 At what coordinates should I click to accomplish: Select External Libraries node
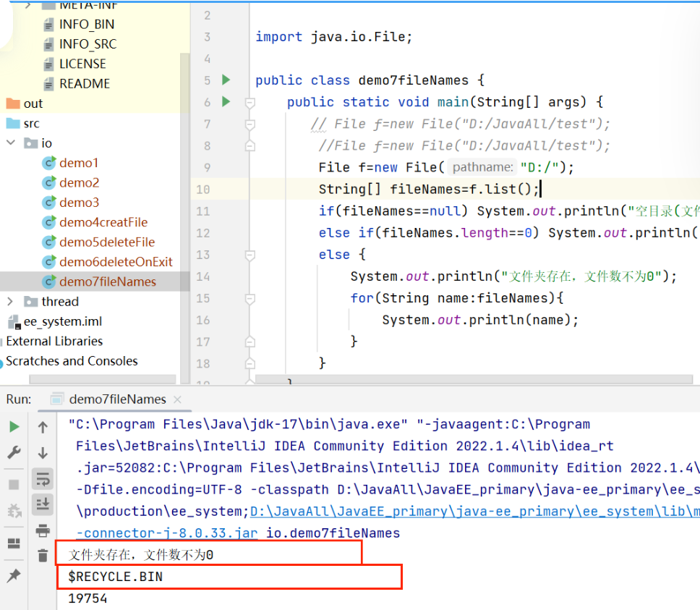tap(54, 341)
